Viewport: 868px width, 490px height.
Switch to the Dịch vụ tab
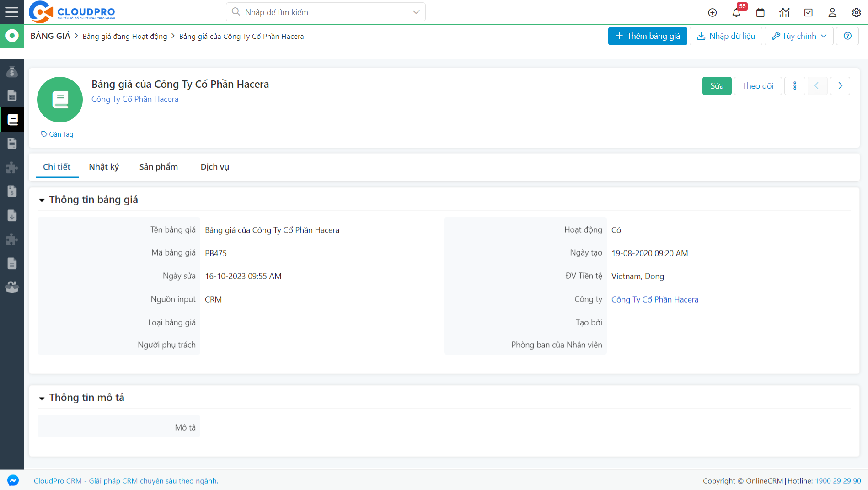215,167
